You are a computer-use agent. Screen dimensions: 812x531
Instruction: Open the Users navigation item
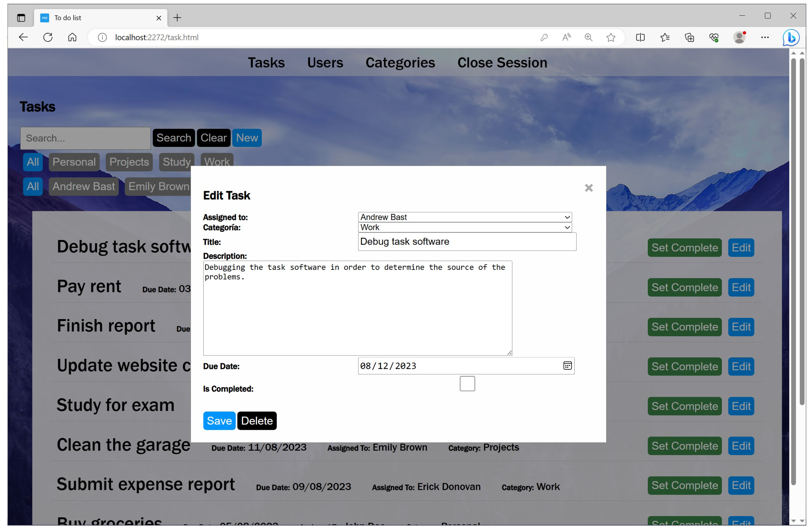[325, 63]
